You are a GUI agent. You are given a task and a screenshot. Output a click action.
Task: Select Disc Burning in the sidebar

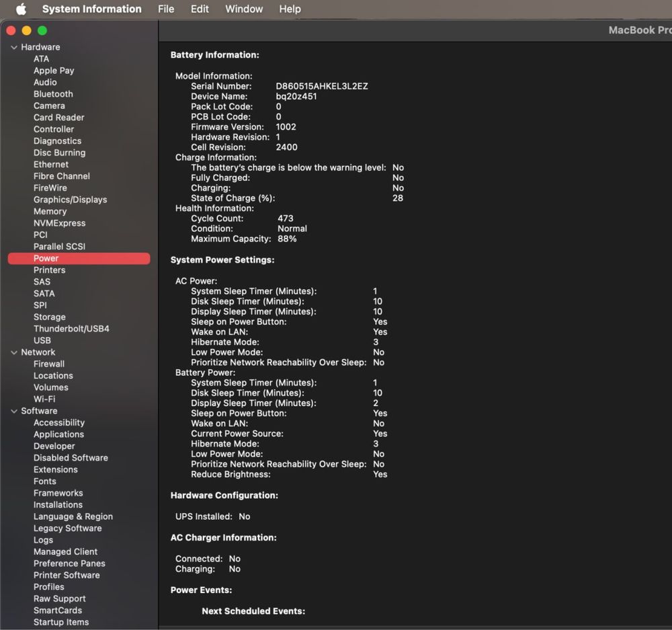60,153
